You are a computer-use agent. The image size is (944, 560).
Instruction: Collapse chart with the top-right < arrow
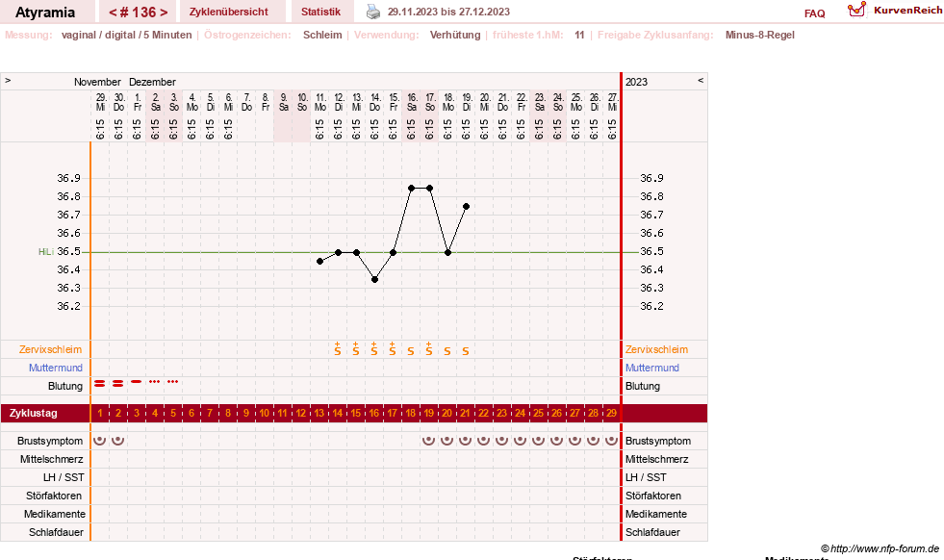click(701, 80)
